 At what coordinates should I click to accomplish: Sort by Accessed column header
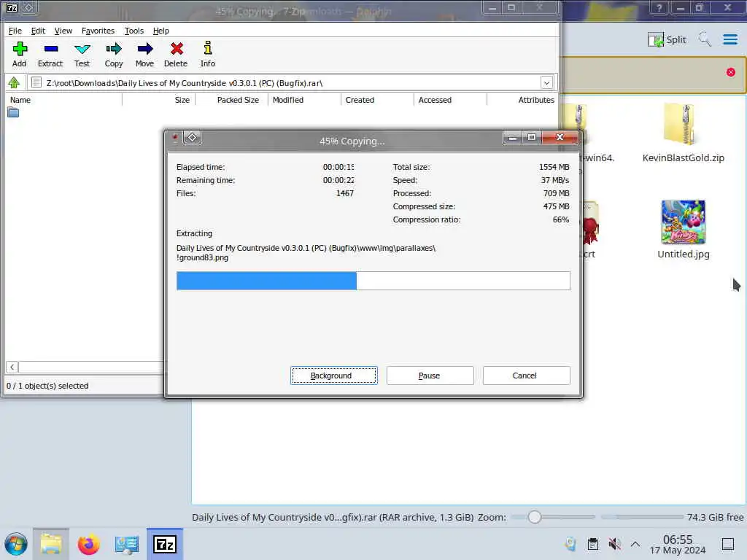point(451,100)
